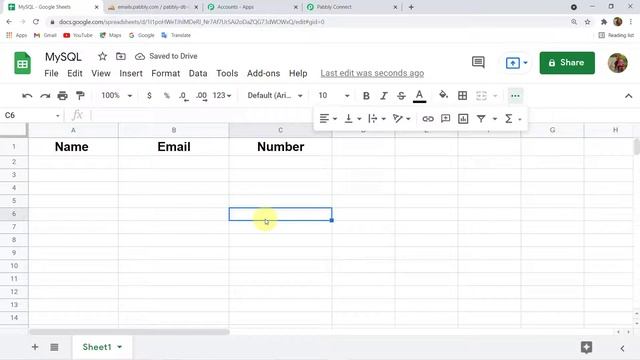Click the Merge cells icon

coord(481,96)
